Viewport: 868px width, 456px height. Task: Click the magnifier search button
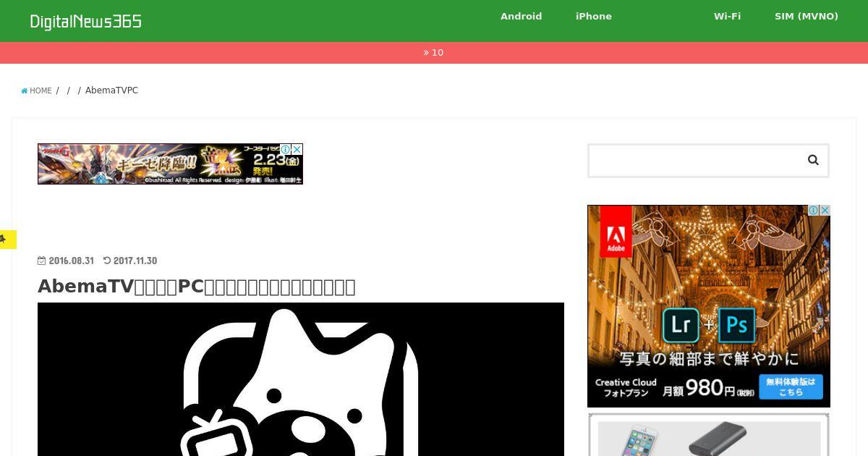pos(813,161)
